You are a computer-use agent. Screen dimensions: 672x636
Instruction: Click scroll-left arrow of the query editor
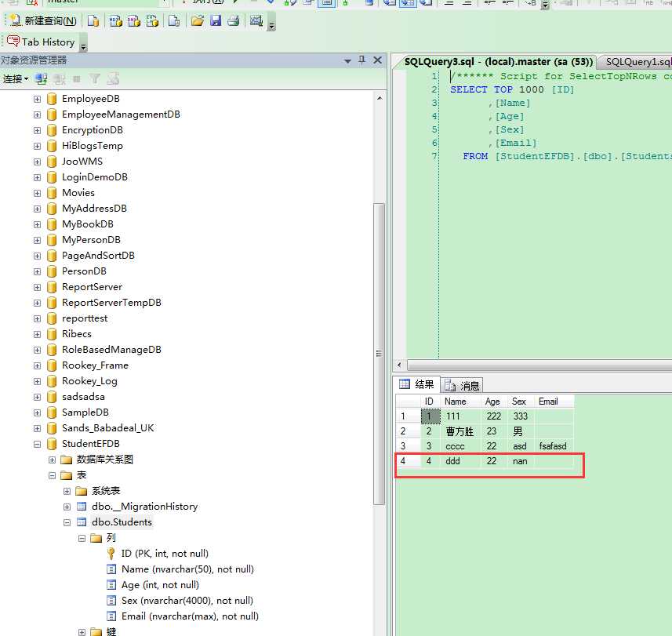coord(399,365)
